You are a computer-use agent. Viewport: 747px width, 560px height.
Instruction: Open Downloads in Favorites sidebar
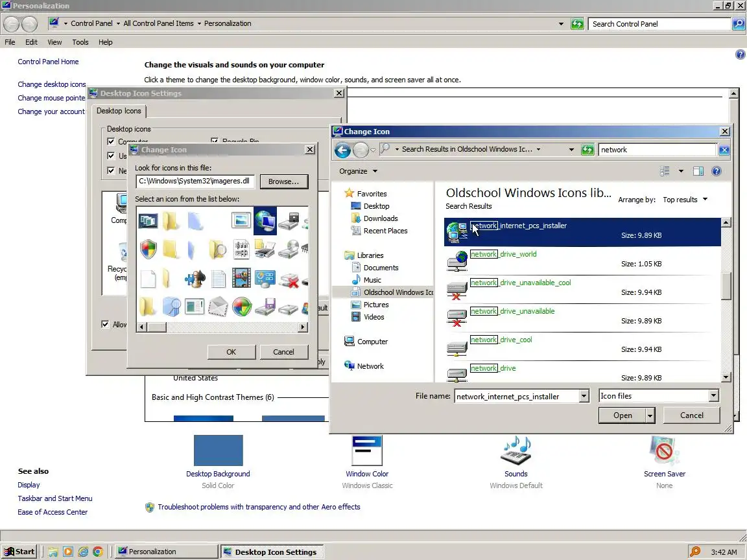[380, 218]
